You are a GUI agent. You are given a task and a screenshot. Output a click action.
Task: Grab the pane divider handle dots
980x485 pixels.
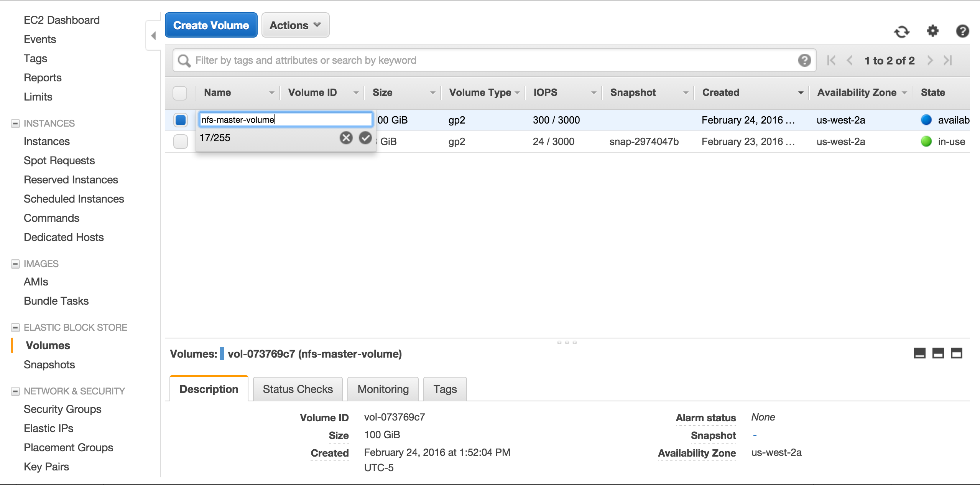tap(567, 342)
